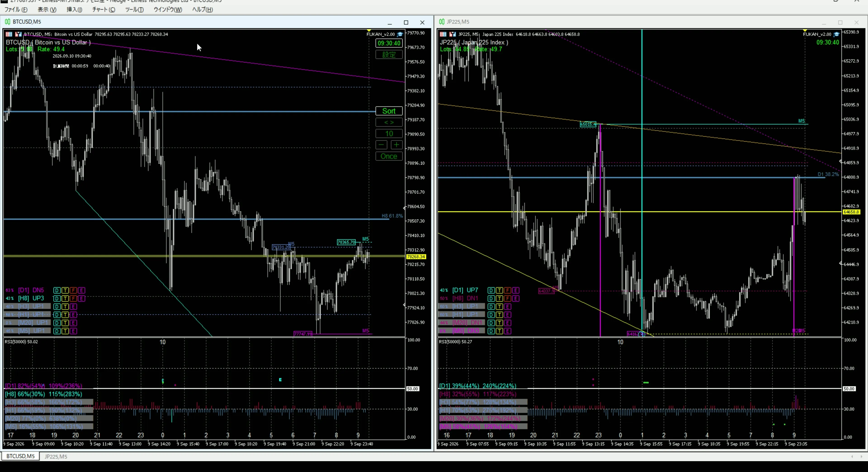The height and width of the screenshot is (472, 868).
Task: Decrease value with the minus stepper button
Action: click(x=381, y=145)
